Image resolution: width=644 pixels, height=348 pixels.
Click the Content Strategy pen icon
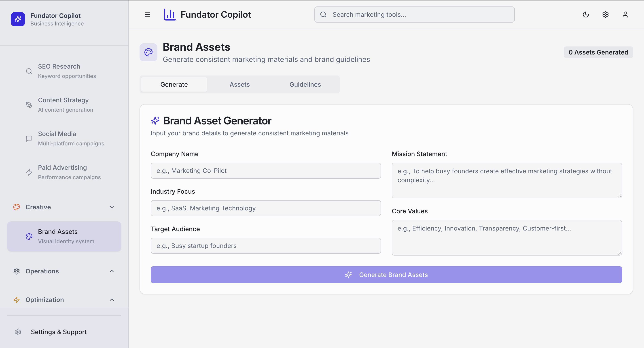[x=29, y=105]
